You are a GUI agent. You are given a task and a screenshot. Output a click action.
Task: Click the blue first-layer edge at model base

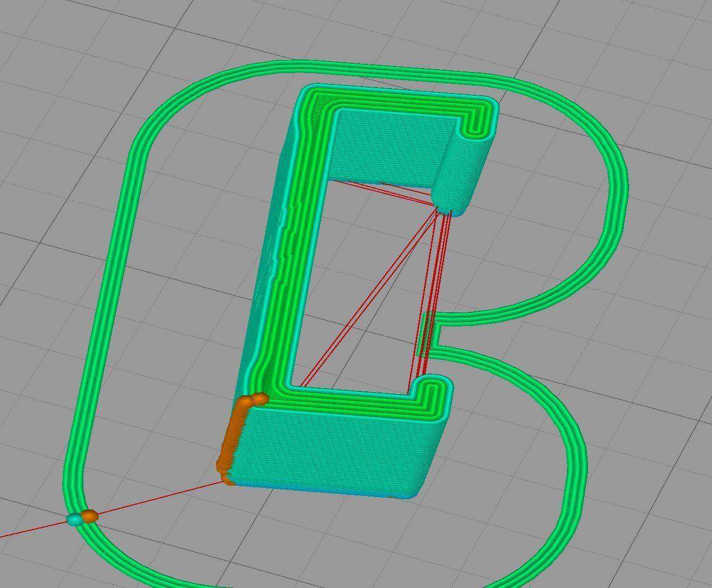(325, 491)
